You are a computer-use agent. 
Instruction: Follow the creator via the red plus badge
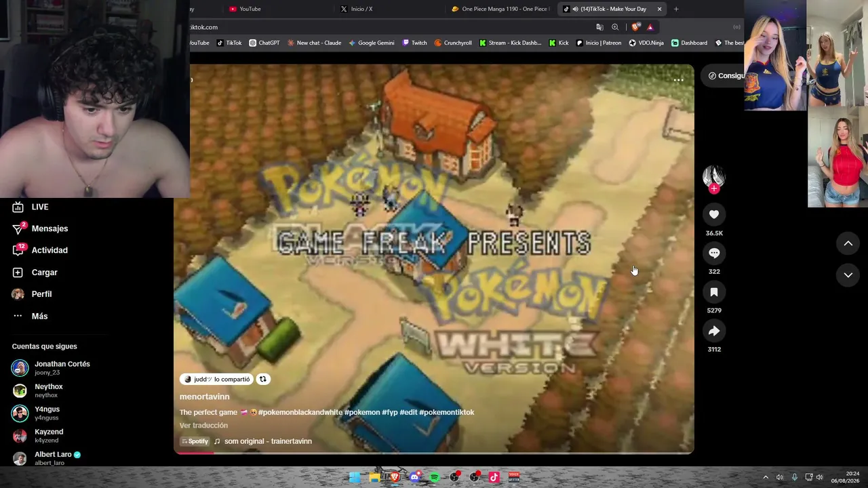pyautogui.click(x=714, y=188)
